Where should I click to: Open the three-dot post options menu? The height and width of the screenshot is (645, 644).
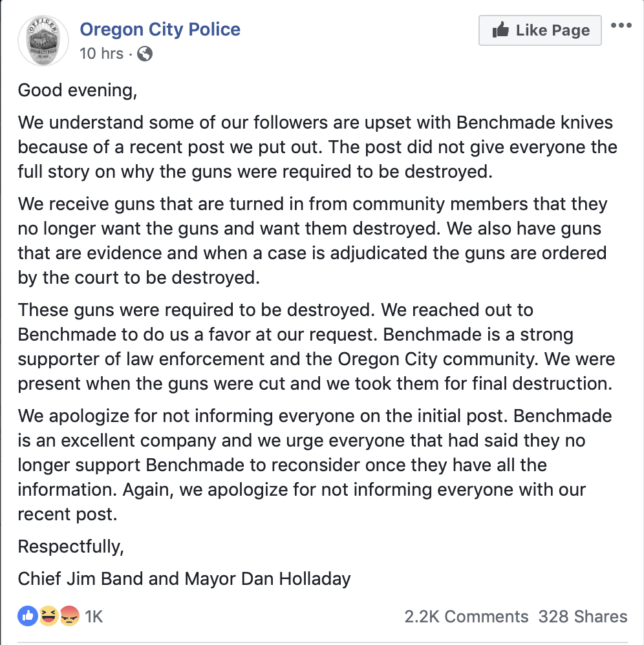click(x=621, y=26)
